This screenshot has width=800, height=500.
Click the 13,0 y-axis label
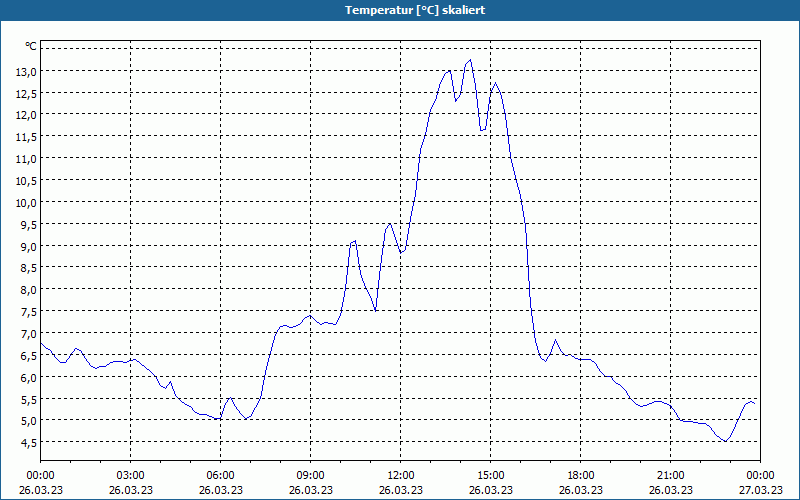(27, 72)
